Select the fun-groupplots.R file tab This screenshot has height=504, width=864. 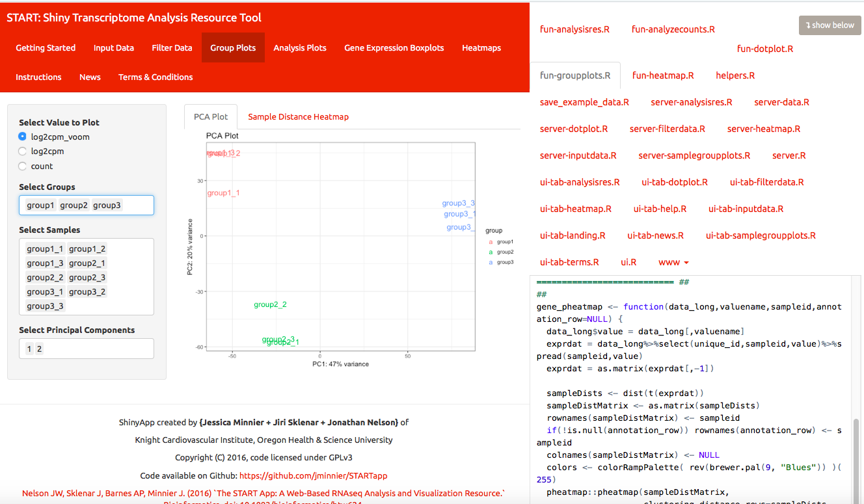coord(575,75)
